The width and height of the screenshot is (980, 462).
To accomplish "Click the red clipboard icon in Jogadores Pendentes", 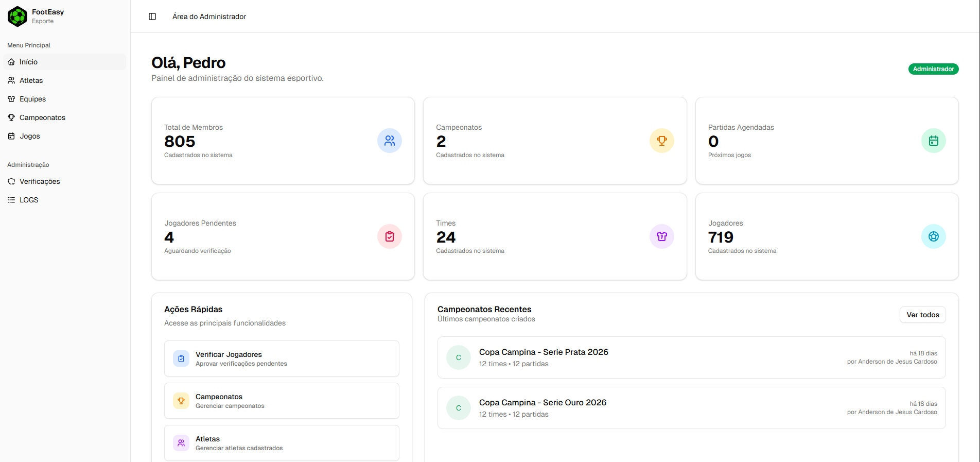I will (390, 236).
